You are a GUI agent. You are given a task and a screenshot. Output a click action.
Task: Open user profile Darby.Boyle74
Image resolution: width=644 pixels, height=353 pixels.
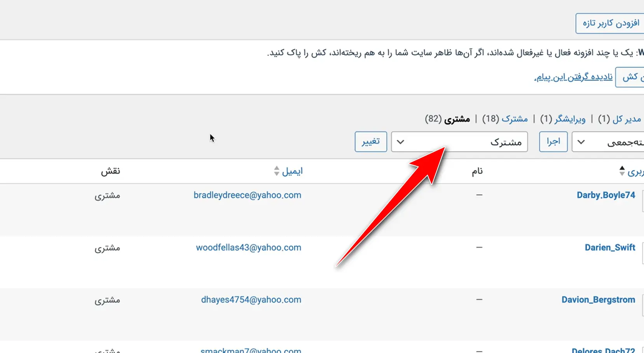coord(606,195)
